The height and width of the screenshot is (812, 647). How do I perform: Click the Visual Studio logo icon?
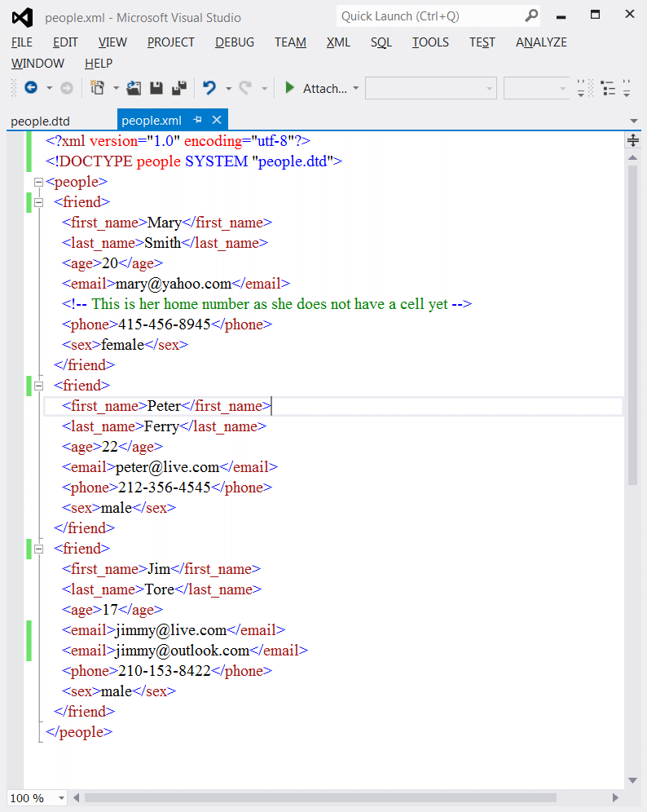pos(22,18)
